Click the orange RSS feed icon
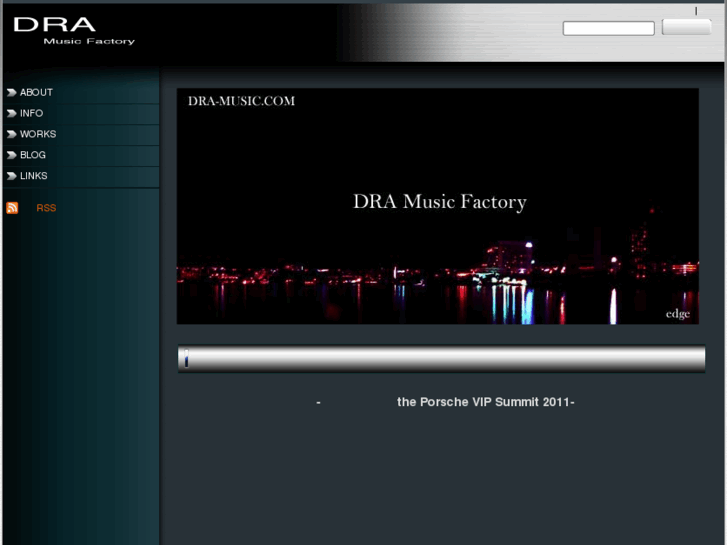 tap(12, 208)
